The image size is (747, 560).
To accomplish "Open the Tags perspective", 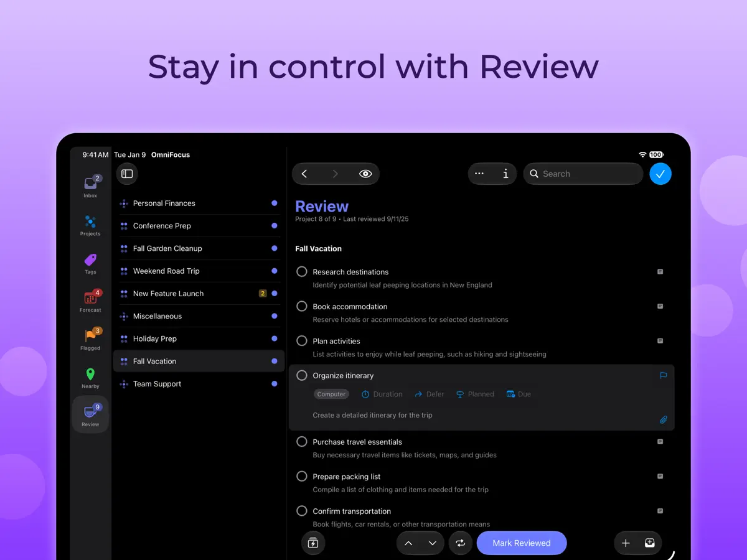I will (x=90, y=263).
